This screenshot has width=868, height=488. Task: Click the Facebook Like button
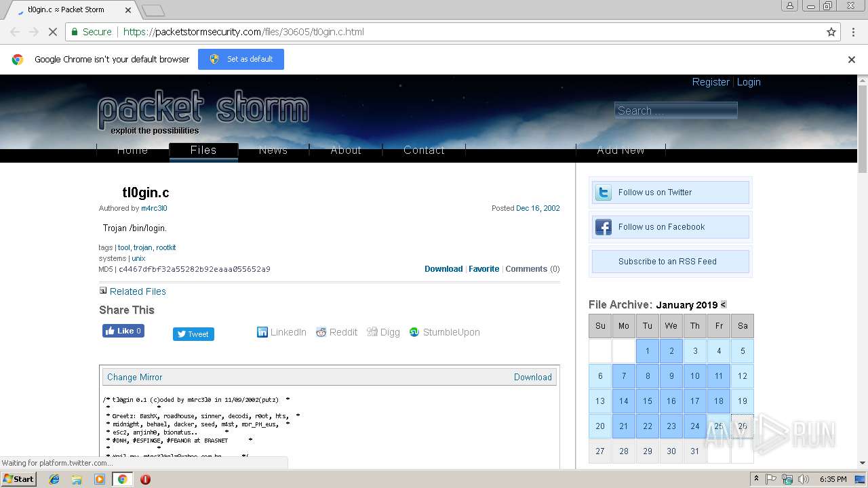(x=123, y=331)
